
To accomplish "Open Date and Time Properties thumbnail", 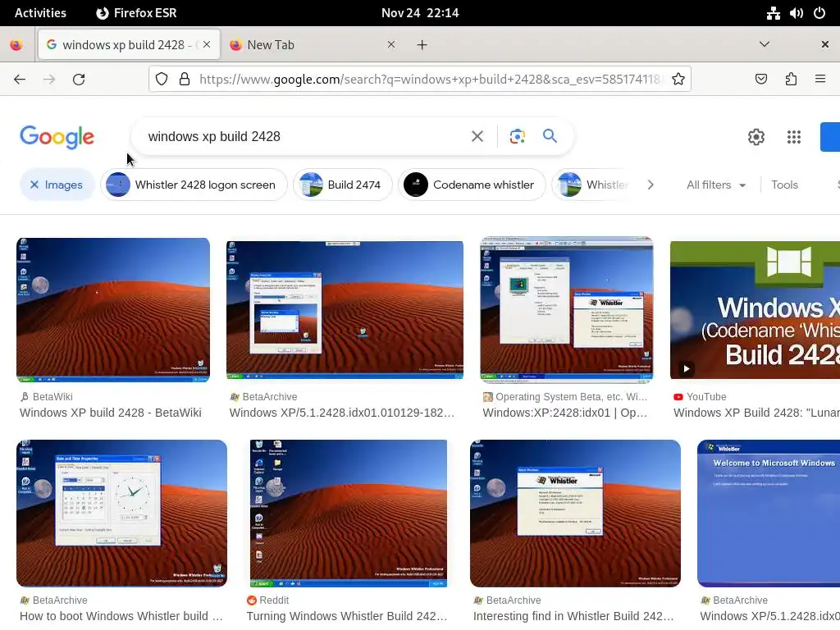I will [x=121, y=514].
